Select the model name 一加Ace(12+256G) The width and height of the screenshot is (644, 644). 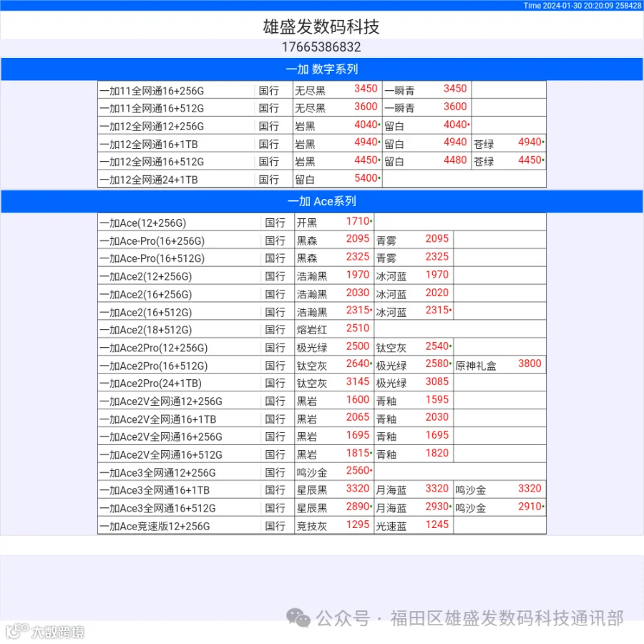pyautogui.click(x=143, y=223)
